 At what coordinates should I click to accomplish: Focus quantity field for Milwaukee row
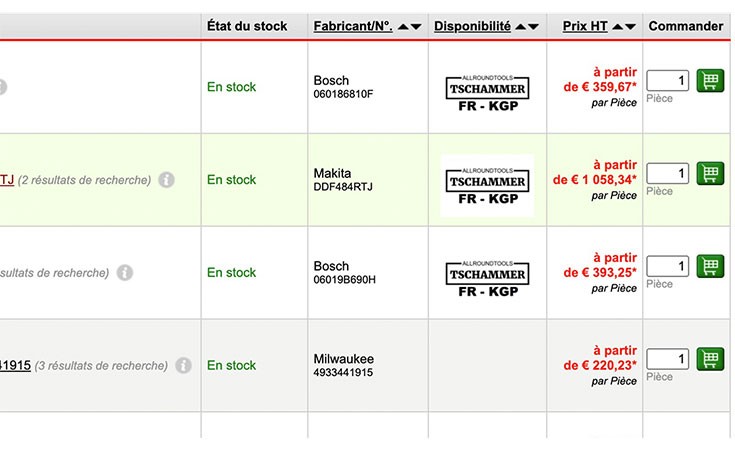[668, 359]
